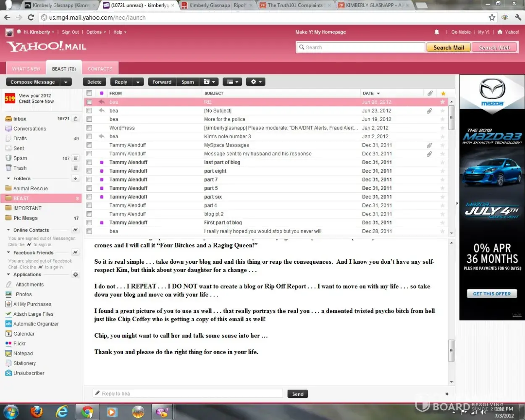Bookmark this page with the star icon
The height and width of the screenshot is (420, 525).
pyautogui.click(x=492, y=17)
